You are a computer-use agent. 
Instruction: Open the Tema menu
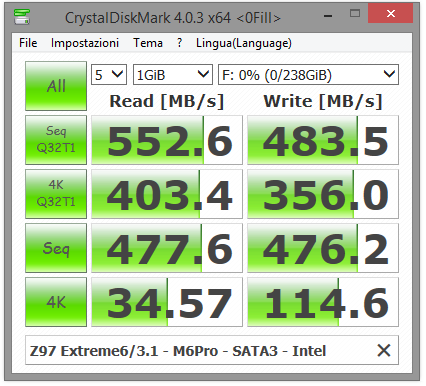tap(148, 43)
